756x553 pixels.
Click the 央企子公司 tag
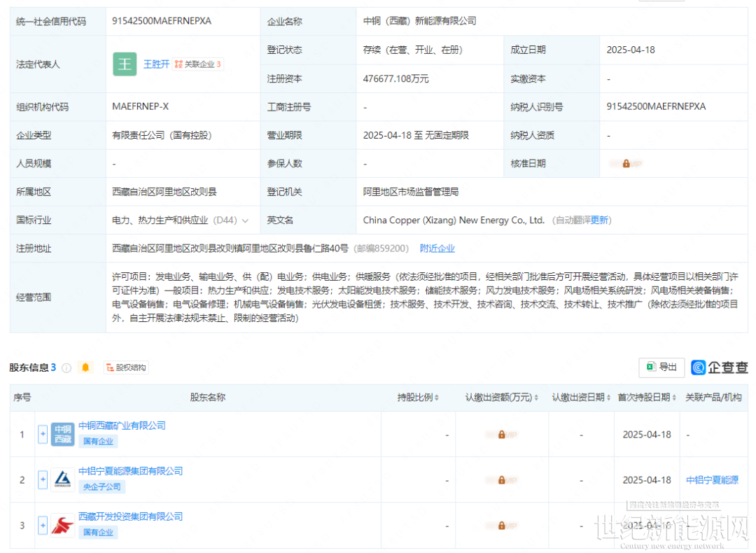102,487
